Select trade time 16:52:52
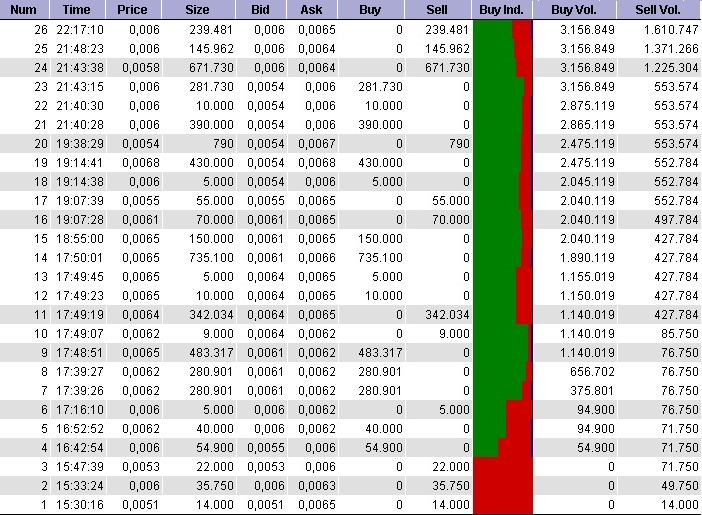The height and width of the screenshot is (515, 702). point(80,429)
